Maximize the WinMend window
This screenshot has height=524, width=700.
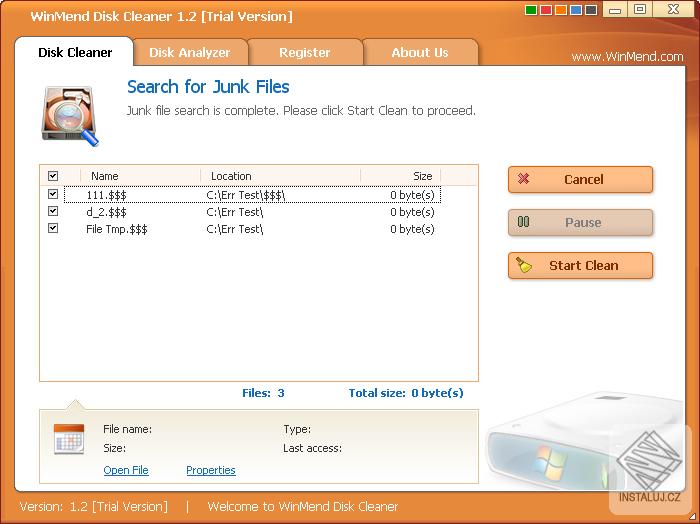click(x=640, y=9)
